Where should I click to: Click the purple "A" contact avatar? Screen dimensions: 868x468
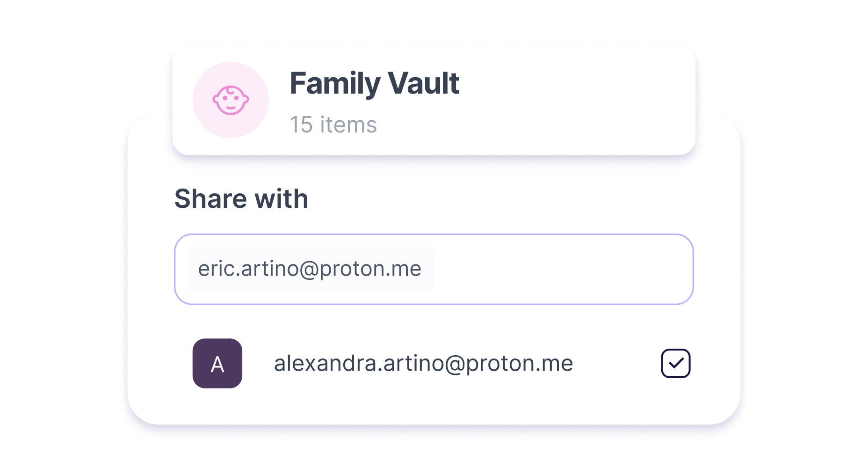click(217, 363)
